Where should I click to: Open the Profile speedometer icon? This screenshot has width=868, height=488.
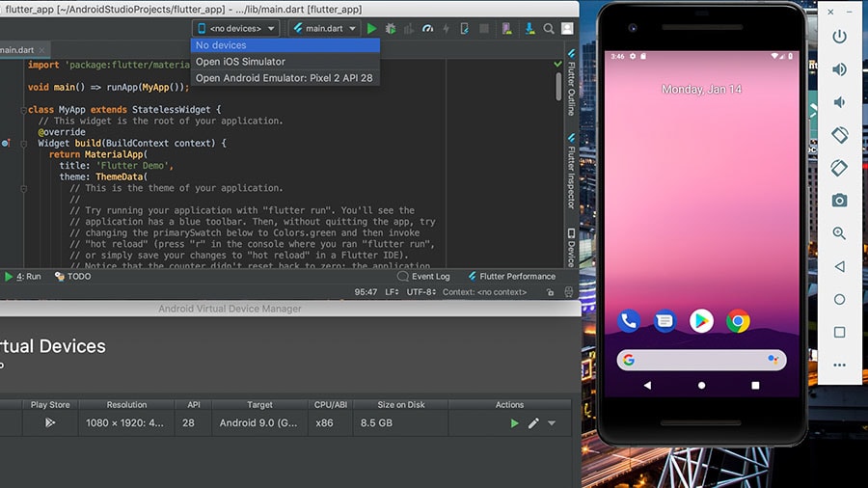click(x=428, y=28)
